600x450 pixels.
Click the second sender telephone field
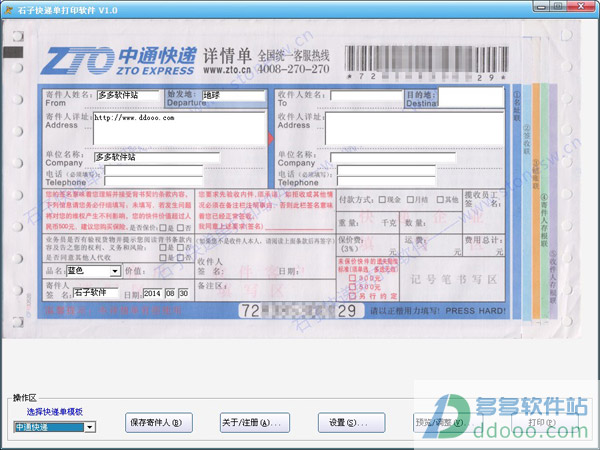click(153, 181)
